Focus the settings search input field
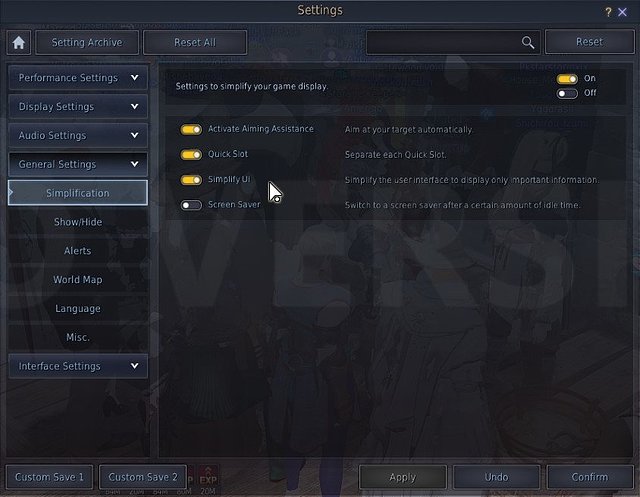Screen dimensions: 640x497 tap(443, 42)
